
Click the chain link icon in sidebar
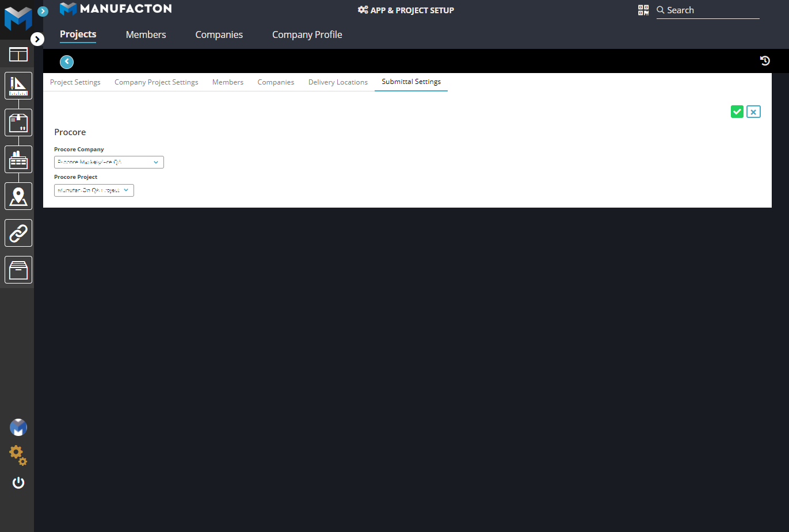click(18, 233)
